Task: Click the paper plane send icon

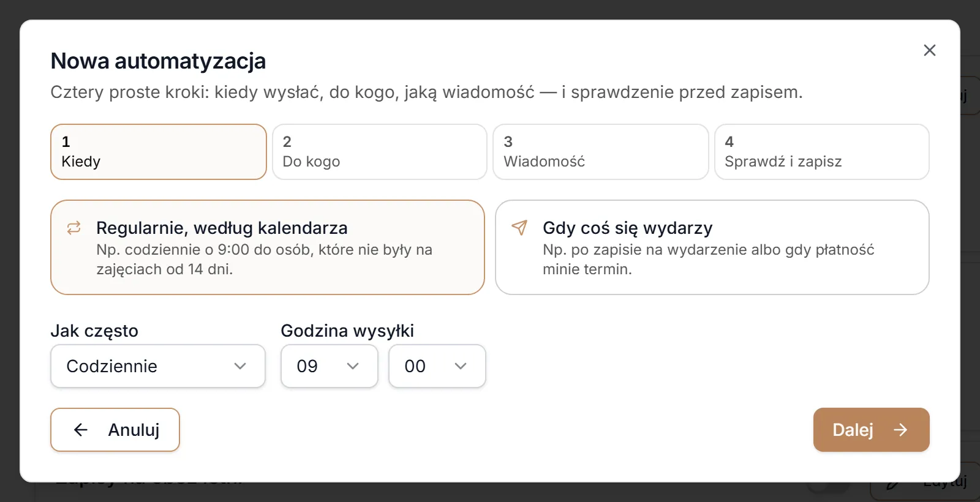Action: pos(519,228)
